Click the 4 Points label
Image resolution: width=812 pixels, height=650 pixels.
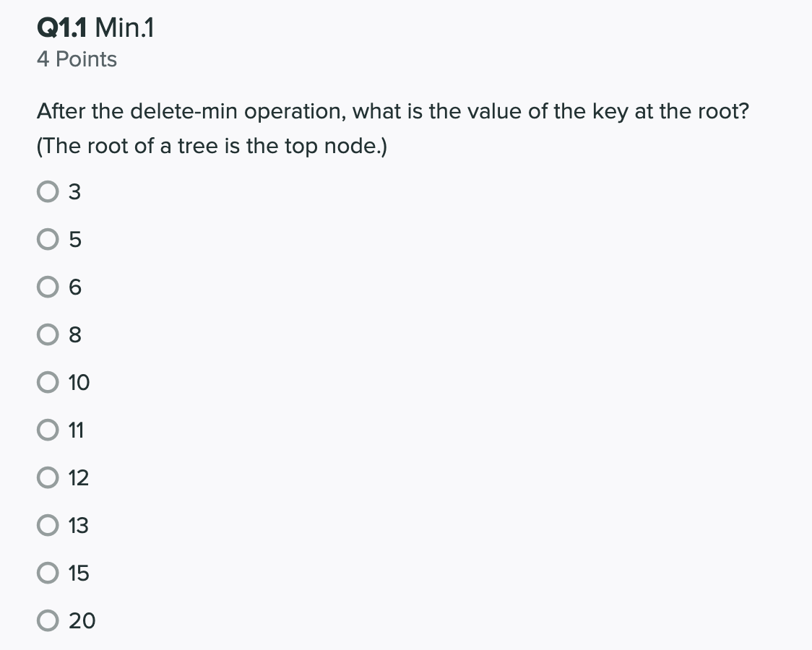pos(77,59)
